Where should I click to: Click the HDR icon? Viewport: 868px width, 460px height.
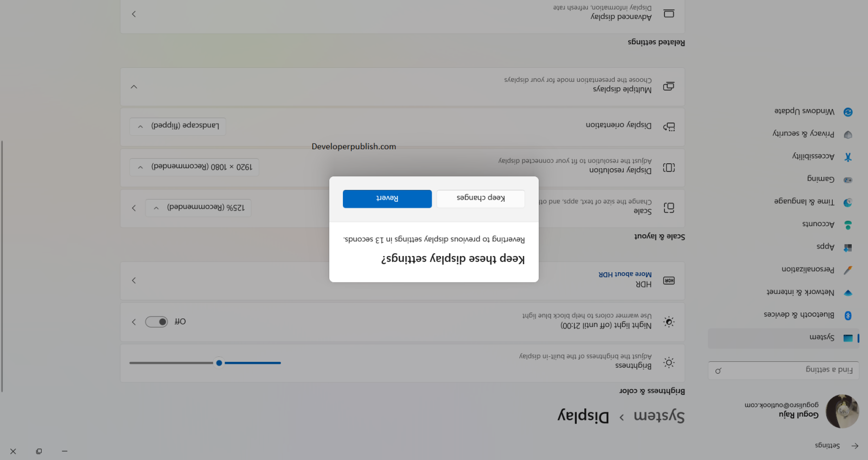669,280
